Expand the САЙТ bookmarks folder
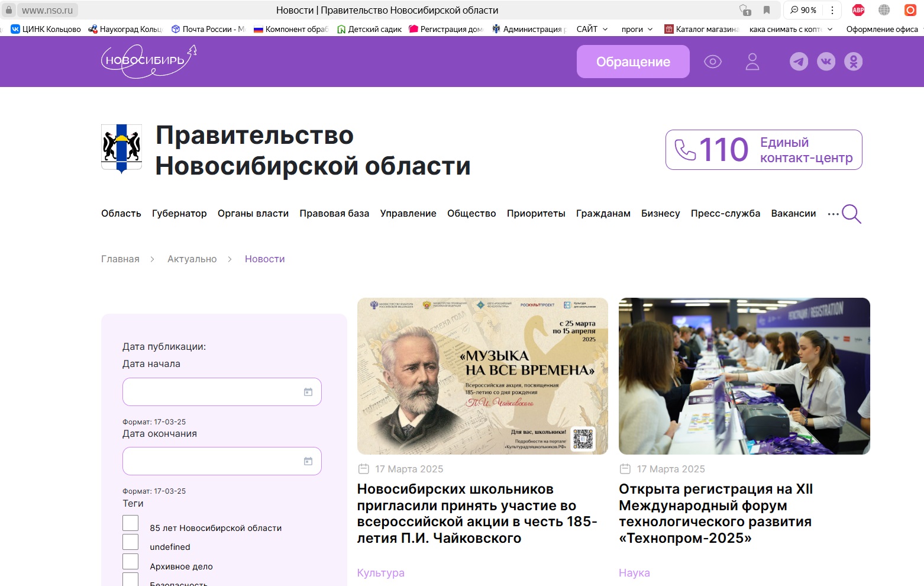The image size is (924, 586). (x=592, y=29)
